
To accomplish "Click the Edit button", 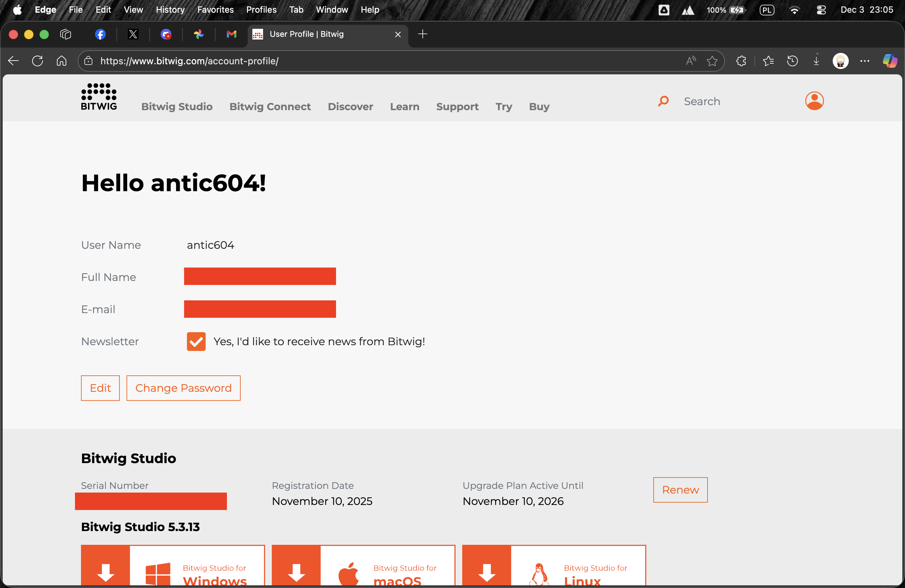I will (100, 388).
